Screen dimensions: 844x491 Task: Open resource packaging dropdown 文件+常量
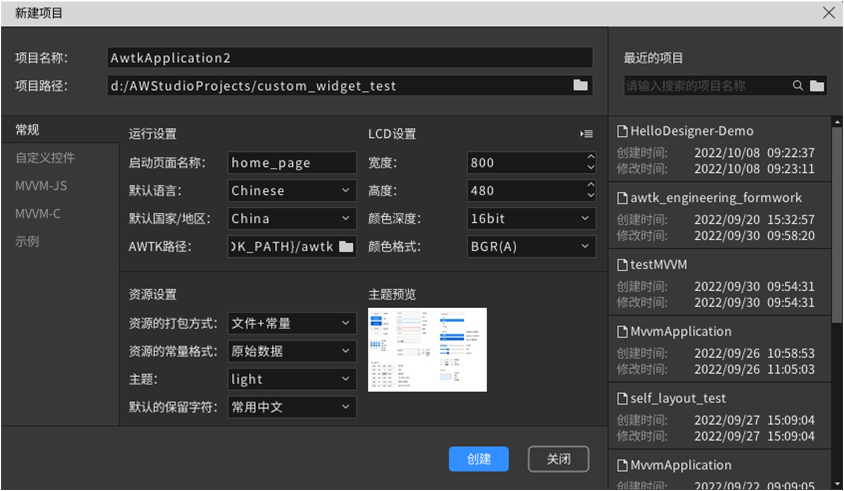click(x=292, y=323)
